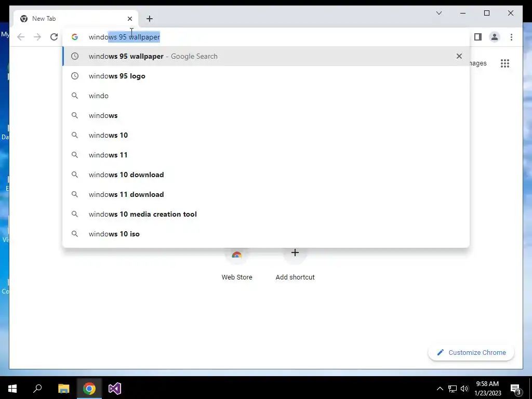Screen dimensions: 532x399
Task: Choose windows 95 wallpaper Google Search suggestion
Action: [267, 56]
